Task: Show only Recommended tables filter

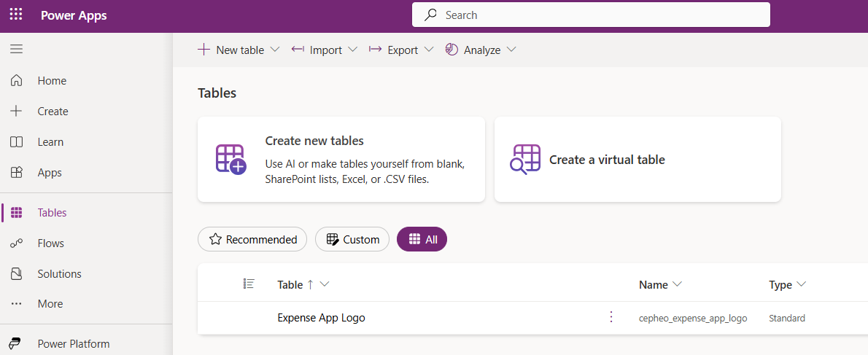Action: (252, 239)
